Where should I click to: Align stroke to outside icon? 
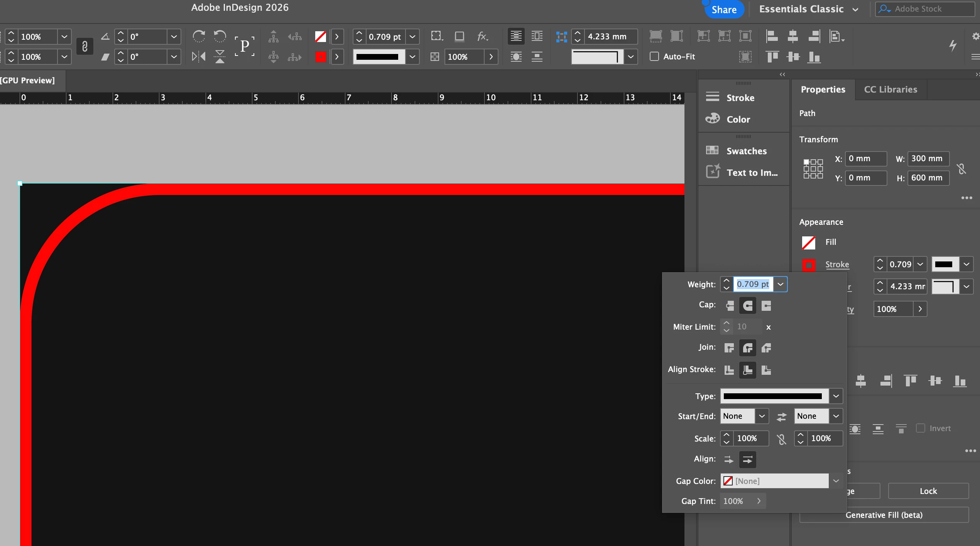(x=766, y=370)
